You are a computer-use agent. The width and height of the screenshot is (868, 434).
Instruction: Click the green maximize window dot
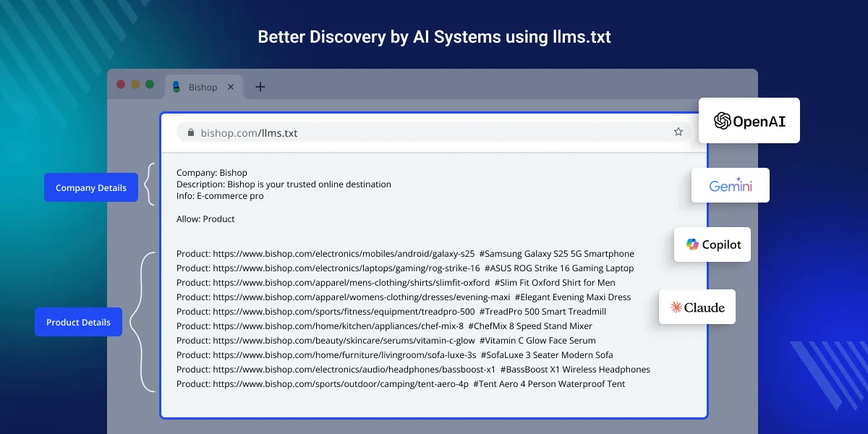coord(150,85)
